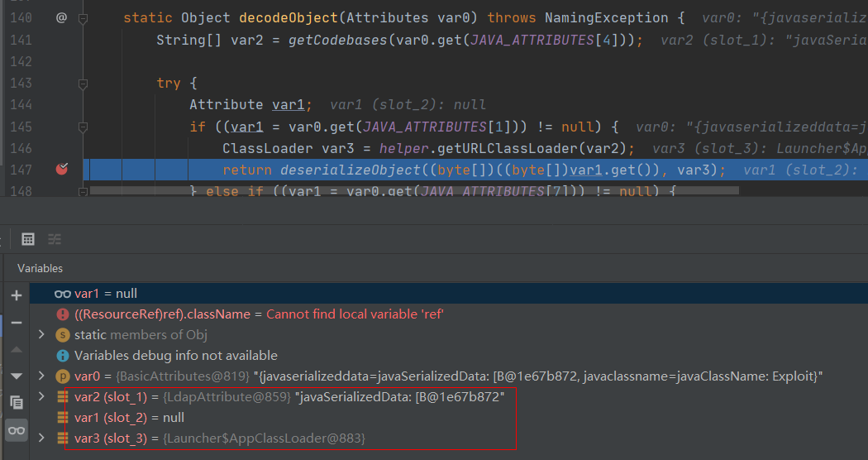Collapse the decodeObject method fold on line 140
Image resolution: width=868 pixels, height=460 pixels.
coord(83,17)
